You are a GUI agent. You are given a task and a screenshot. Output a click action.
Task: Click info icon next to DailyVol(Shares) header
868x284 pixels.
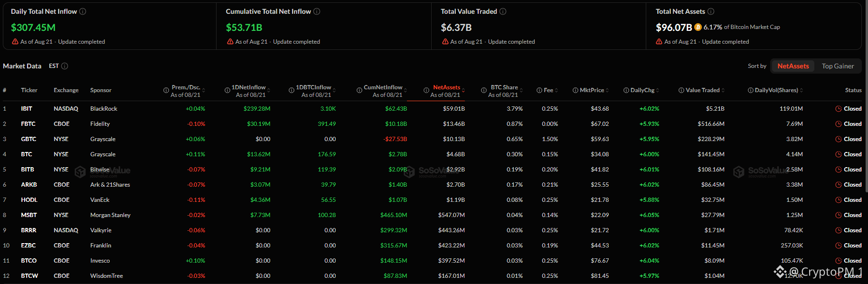coord(751,90)
